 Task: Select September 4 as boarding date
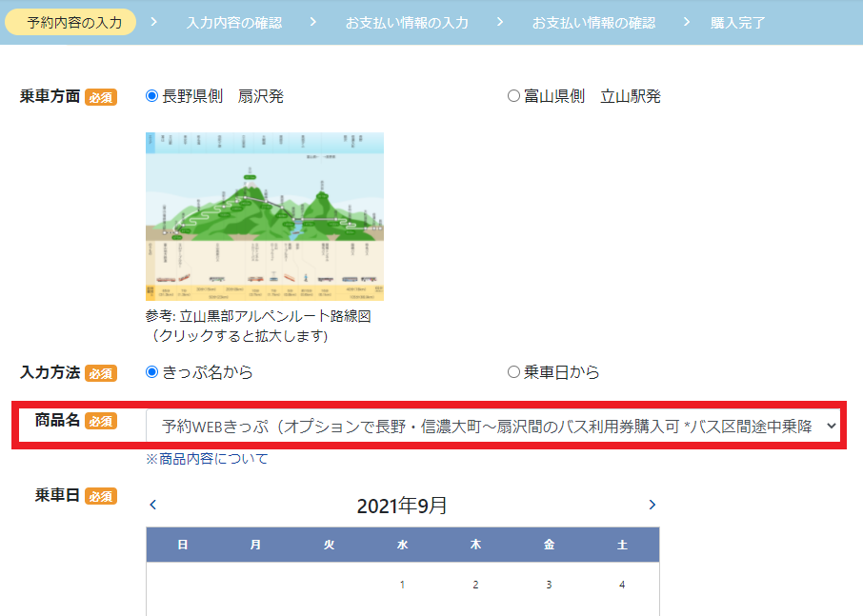(622, 585)
